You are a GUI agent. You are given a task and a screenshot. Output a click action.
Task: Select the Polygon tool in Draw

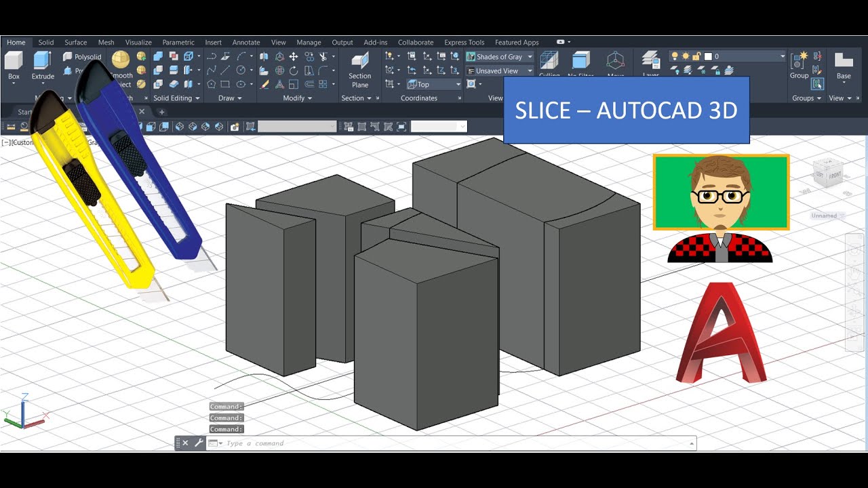(212, 84)
